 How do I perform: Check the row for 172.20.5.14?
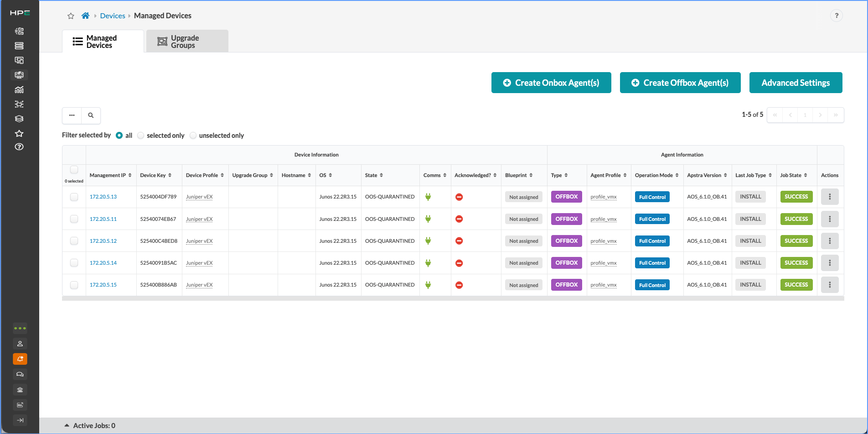click(74, 263)
